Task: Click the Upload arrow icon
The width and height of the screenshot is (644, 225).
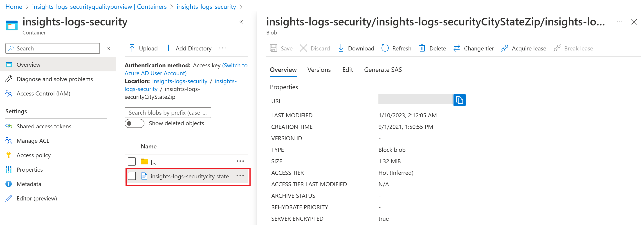Action: [132, 48]
